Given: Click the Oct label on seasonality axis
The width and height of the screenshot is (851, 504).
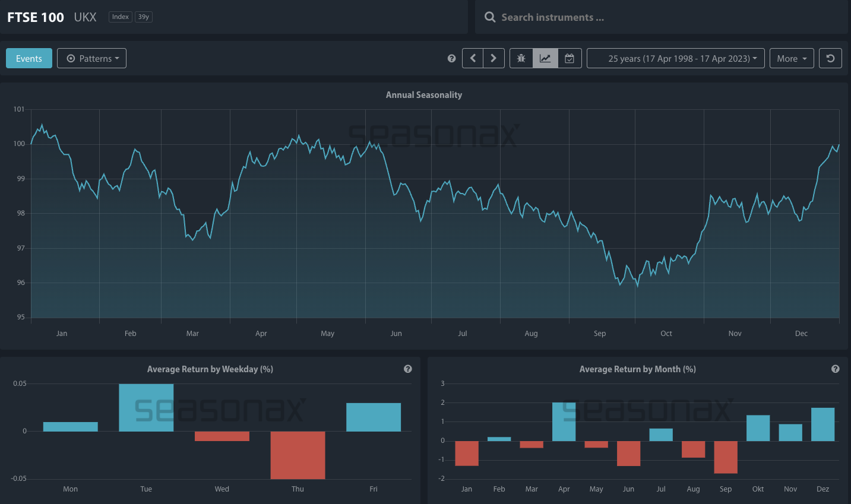Looking at the screenshot, I should (666, 334).
